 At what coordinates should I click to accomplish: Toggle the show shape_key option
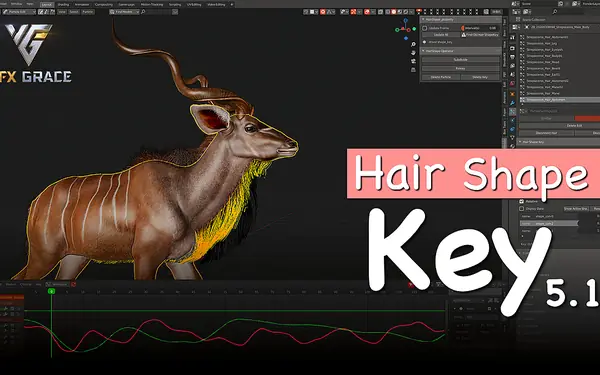424,42
